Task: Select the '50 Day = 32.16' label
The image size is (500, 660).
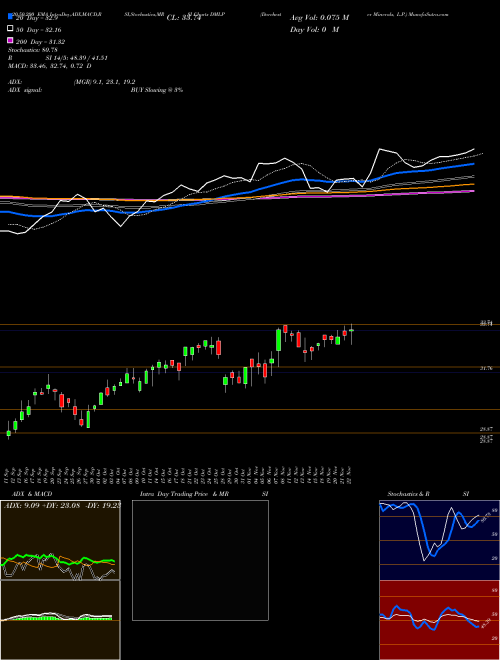Action: (38, 30)
